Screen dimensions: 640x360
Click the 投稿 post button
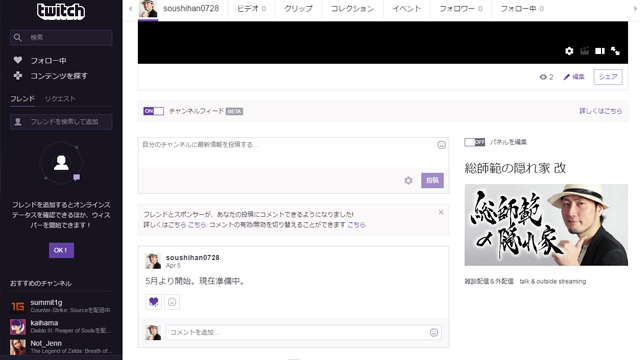pos(432,180)
